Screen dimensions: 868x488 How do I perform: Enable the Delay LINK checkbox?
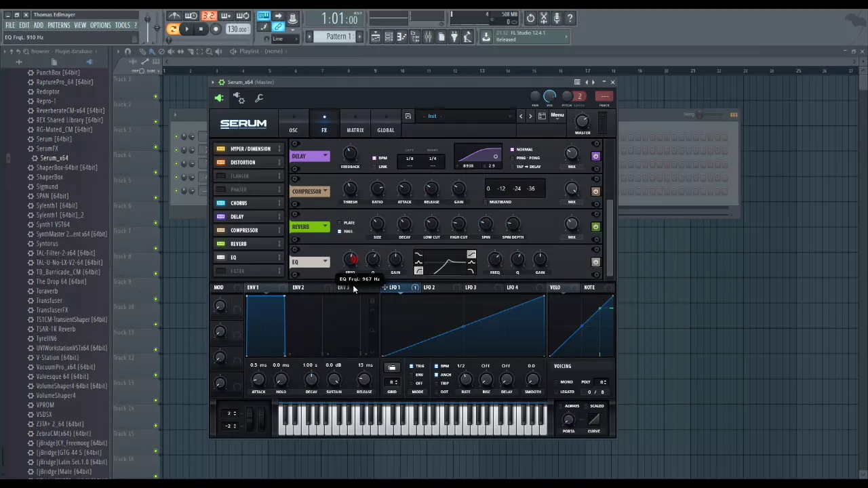tap(374, 166)
